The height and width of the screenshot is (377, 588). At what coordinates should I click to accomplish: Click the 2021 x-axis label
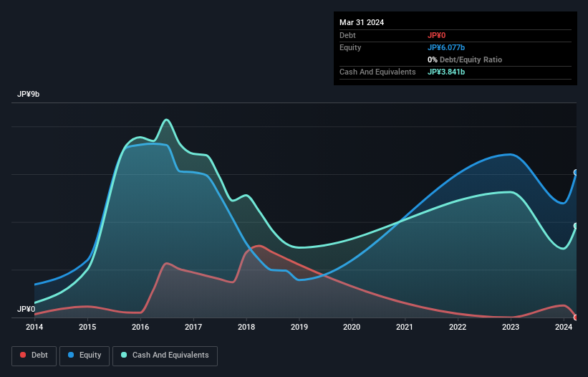click(405, 327)
